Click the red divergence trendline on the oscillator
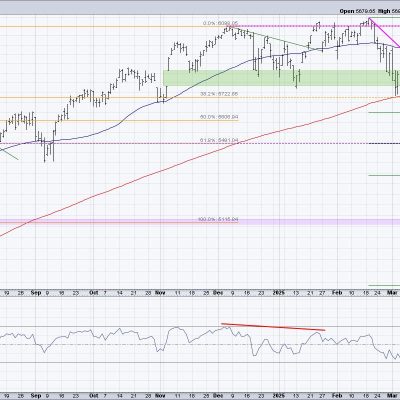400x400 pixels. pyautogui.click(x=273, y=327)
